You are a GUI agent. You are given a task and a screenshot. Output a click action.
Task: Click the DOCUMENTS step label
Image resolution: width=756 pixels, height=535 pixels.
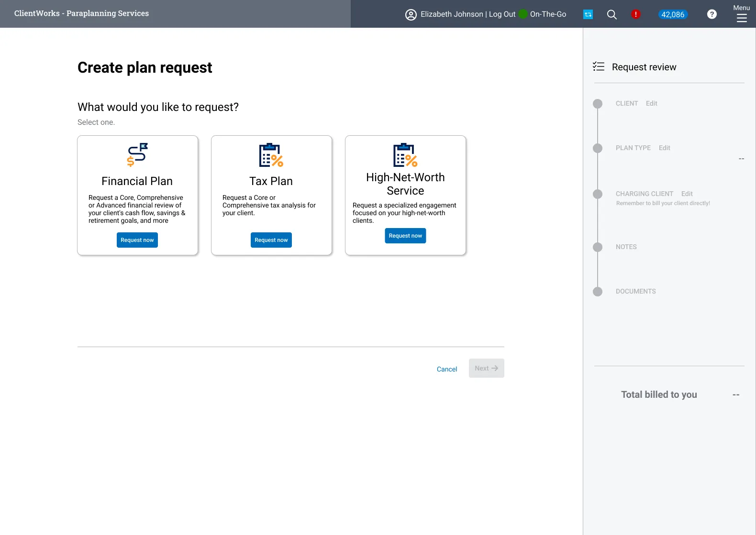635,291
